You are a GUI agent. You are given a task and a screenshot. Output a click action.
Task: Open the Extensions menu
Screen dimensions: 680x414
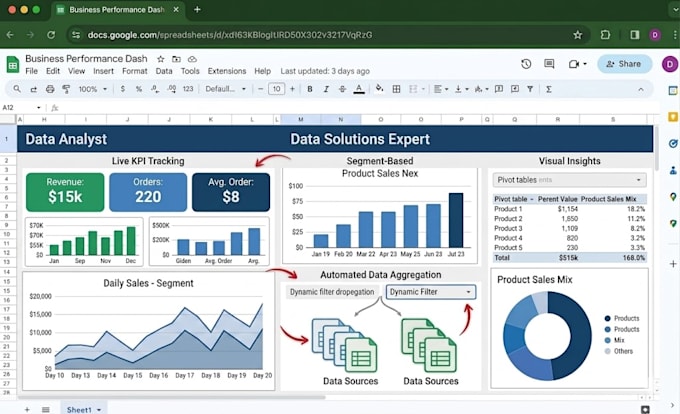click(227, 71)
